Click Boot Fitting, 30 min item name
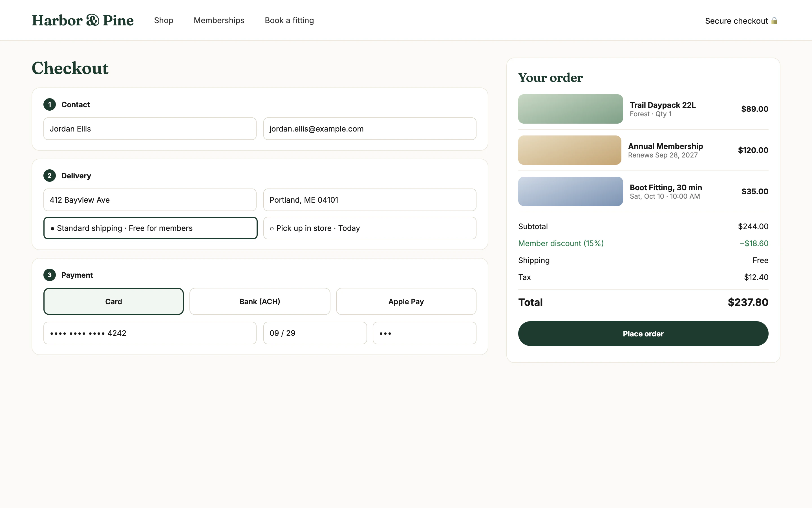812x508 pixels. (666, 187)
